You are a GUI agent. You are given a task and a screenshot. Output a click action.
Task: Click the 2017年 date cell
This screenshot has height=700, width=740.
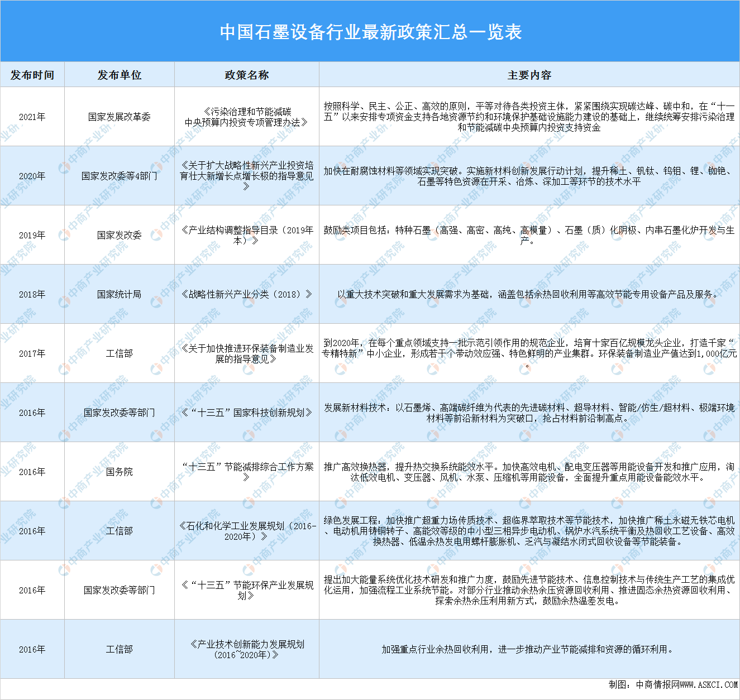pos(32,353)
